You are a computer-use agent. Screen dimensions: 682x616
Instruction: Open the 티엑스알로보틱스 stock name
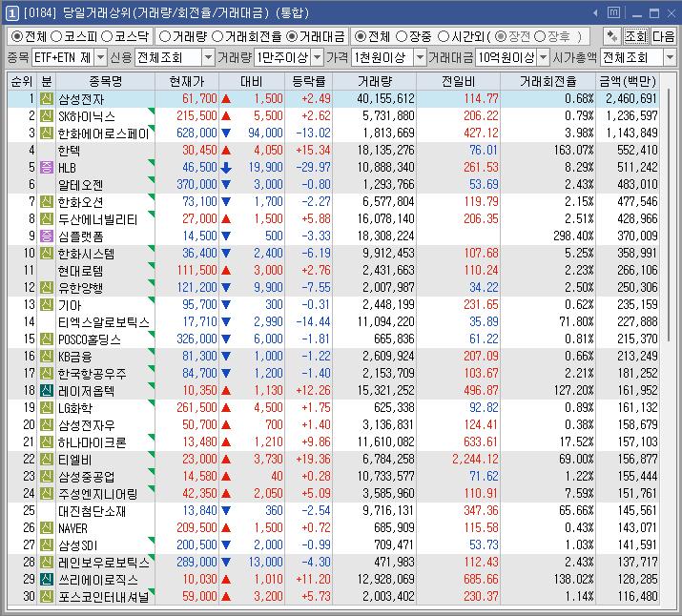[104, 322]
